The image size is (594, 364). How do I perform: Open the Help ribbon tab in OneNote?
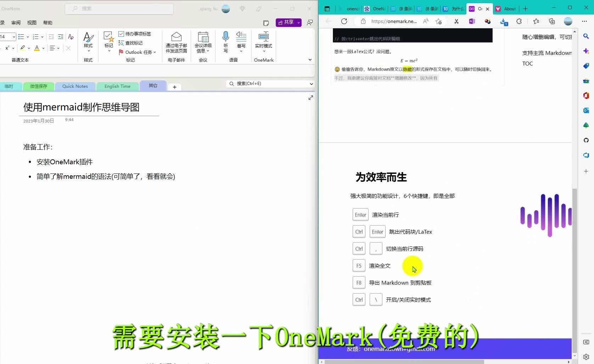coord(48,23)
